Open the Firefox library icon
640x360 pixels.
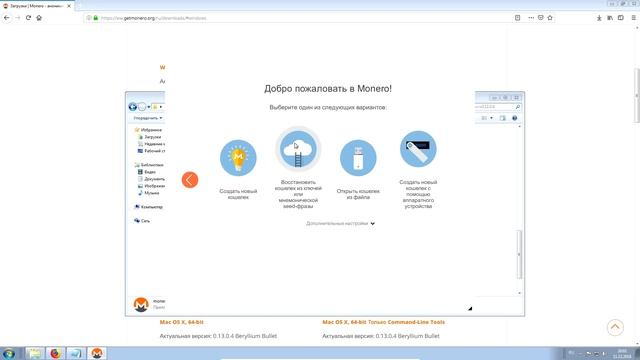pyautogui.click(x=610, y=18)
